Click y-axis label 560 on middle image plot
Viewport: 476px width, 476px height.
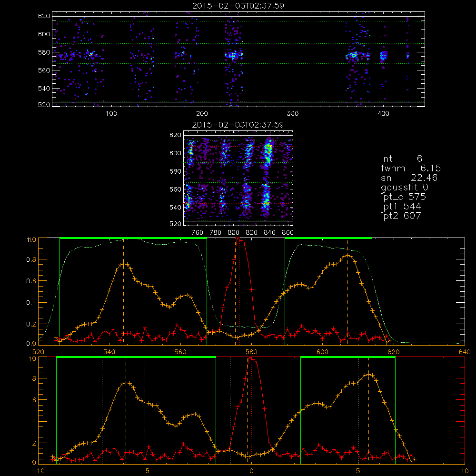coord(175,189)
